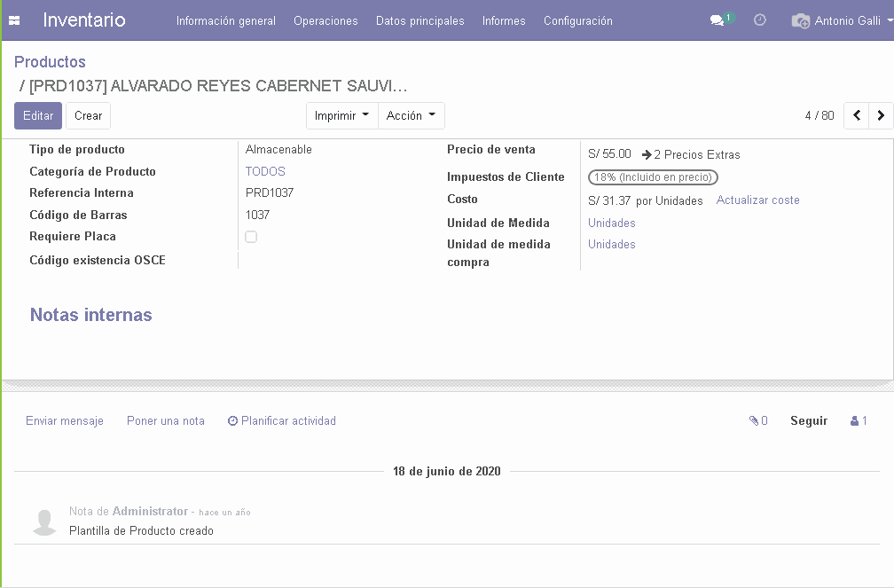
Task: Toggle the Requiere Placa checkbox
Action: 251,237
